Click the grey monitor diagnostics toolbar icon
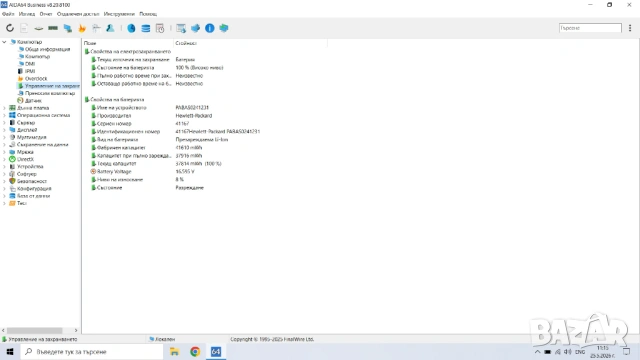The width and height of the screenshot is (640, 360). [x=96, y=28]
